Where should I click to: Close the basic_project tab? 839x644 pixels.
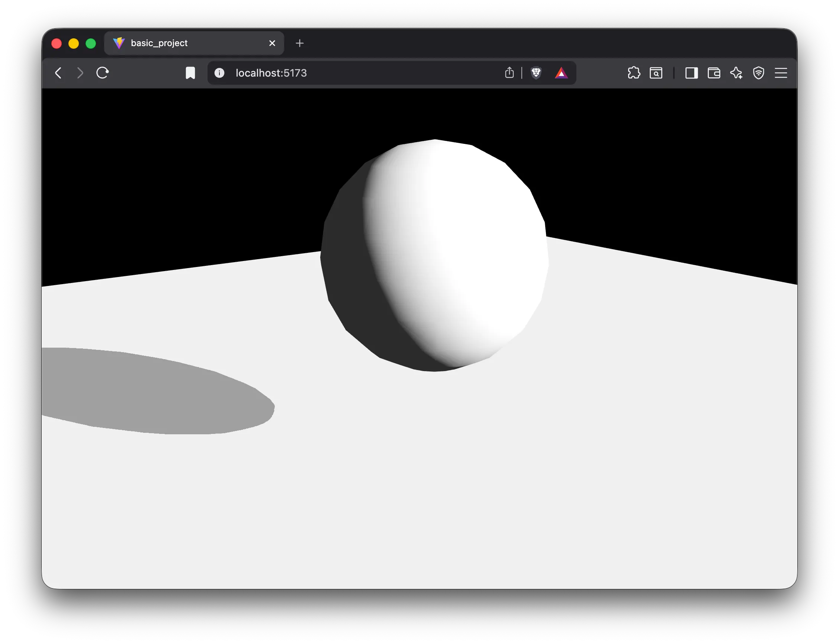click(x=272, y=43)
